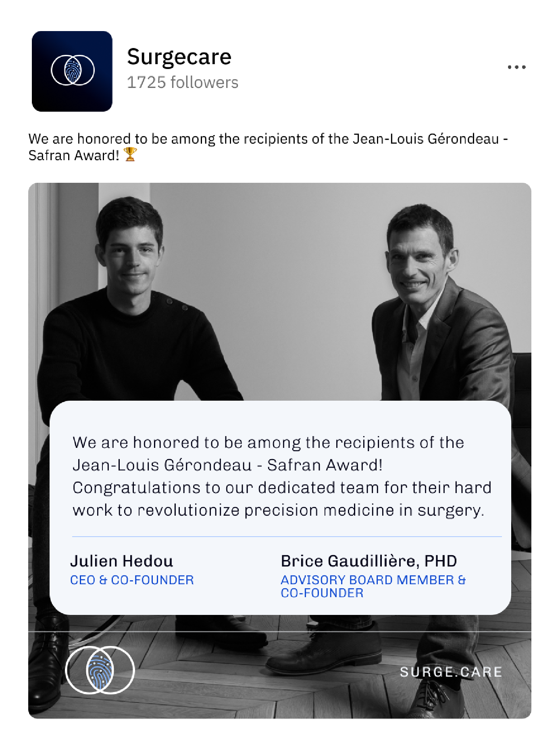Click the "revolutionize precision medicine in surgery" line

pyautogui.click(x=278, y=510)
